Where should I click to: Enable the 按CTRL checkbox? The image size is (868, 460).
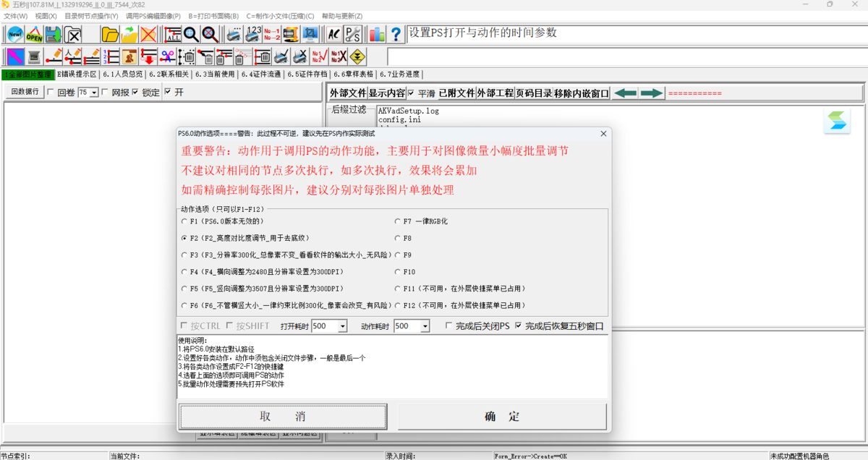point(184,325)
